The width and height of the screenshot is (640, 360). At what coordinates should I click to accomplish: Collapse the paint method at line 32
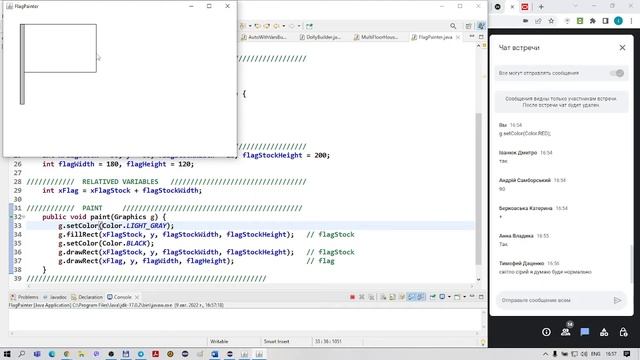[24, 217]
